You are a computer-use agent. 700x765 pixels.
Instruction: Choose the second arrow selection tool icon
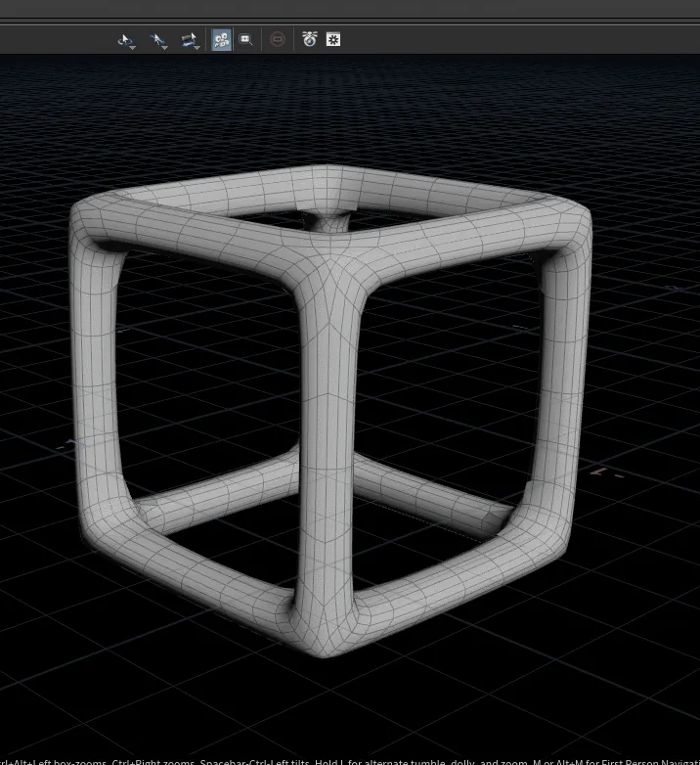tap(158, 40)
